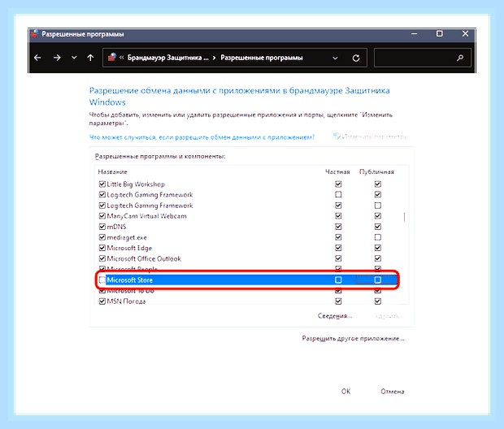Open the recent locations chevron
The height and width of the screenshot is (429, 504).
(x=74, y=58)
